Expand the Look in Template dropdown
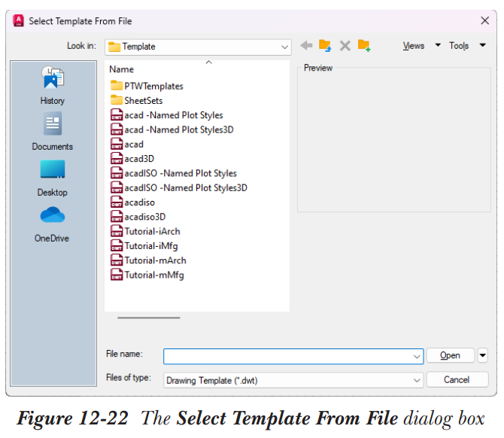Viewport: 504px width, 438px height. (x=284, y=47)
